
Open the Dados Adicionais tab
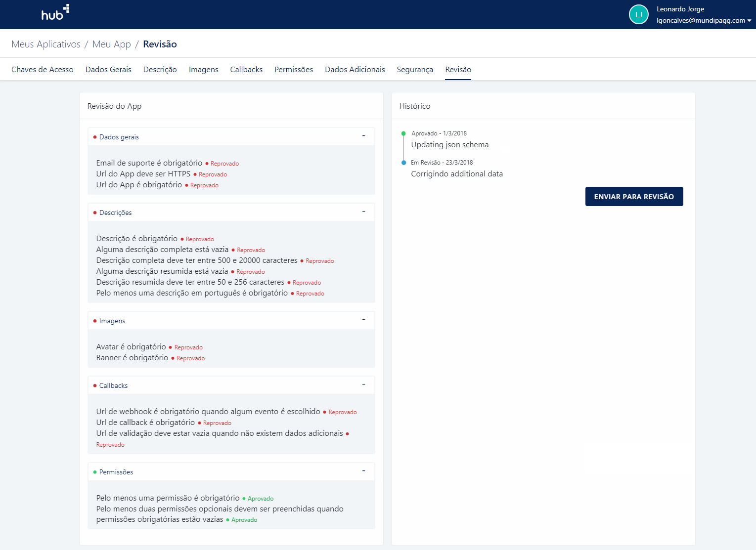coord(355,70)
